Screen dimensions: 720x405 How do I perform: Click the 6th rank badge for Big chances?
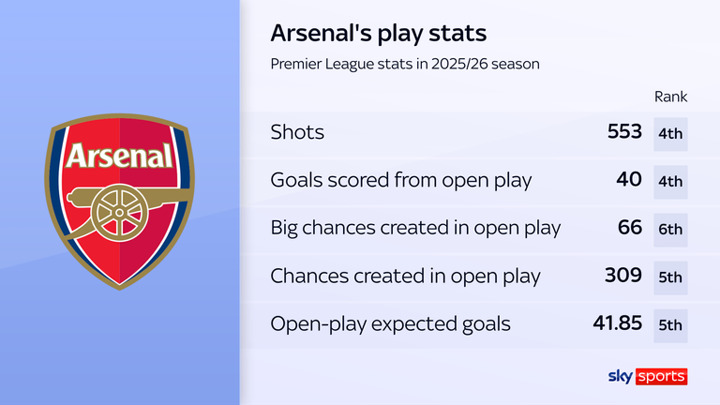pos(670,230)
